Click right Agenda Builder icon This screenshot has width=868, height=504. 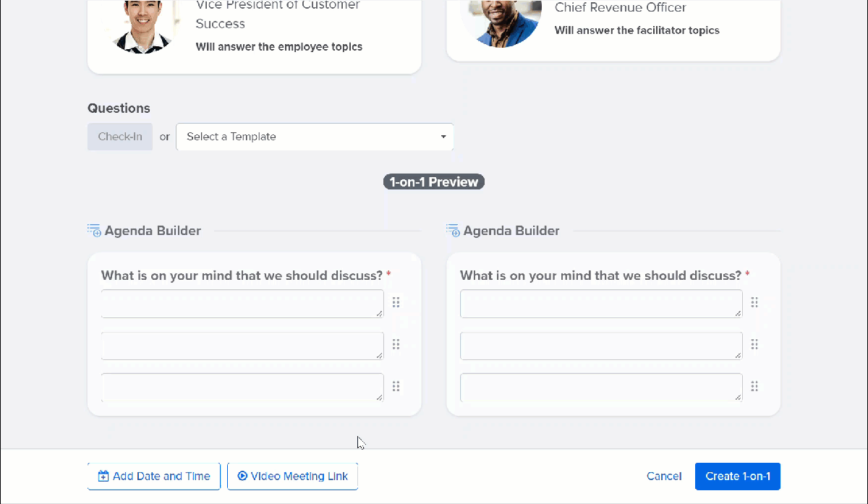(x=453, y=231)
